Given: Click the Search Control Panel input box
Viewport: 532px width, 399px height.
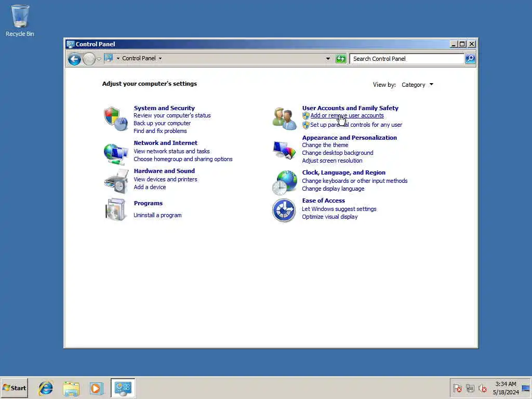Looking at the screenshot, I should point(407,59).
